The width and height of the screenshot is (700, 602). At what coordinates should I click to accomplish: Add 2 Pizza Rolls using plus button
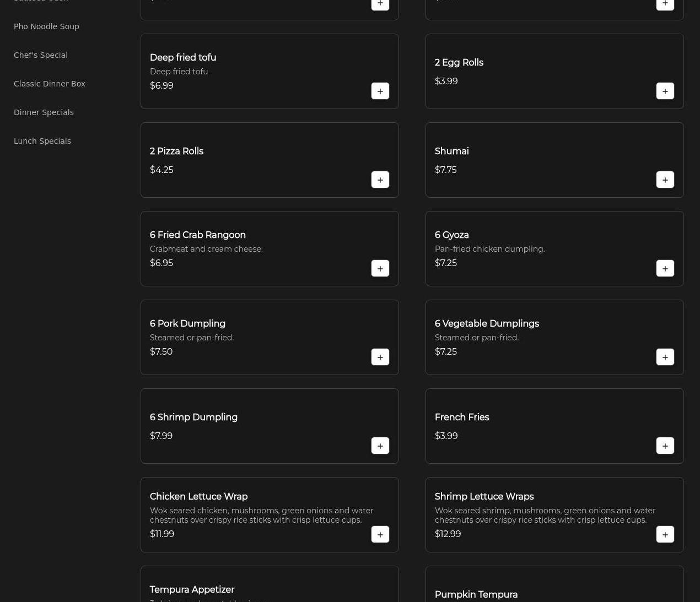pos(380,180)
